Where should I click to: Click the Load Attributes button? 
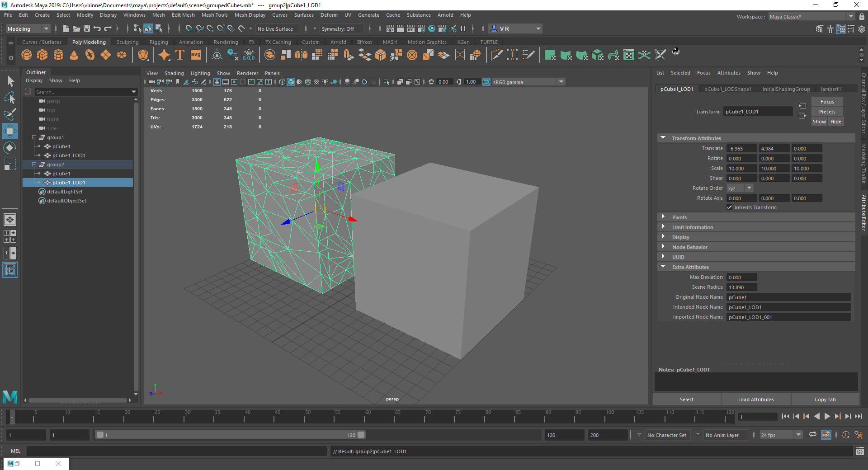(x=755, y=399)
